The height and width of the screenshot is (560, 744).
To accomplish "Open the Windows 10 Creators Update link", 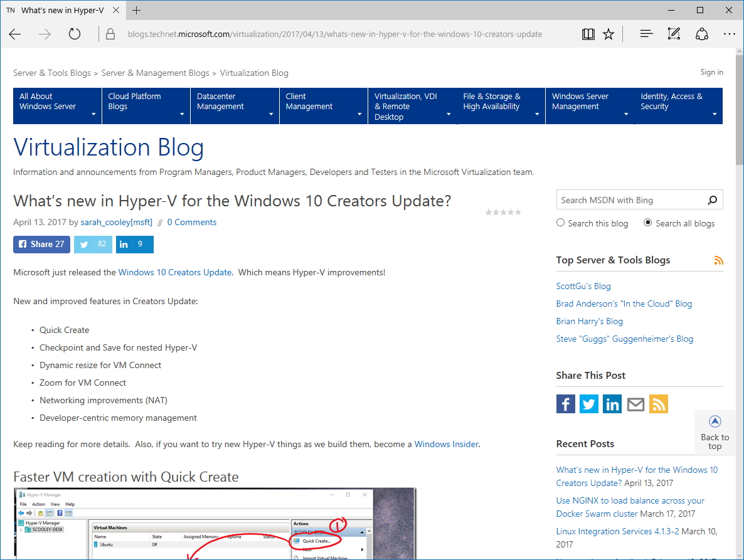I will pos(175,272).
